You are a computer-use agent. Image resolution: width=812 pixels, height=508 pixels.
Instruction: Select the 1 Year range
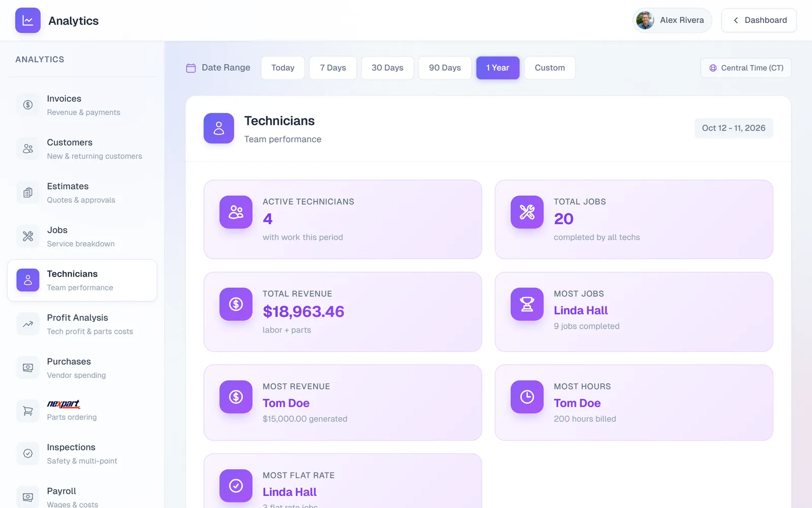click(498, 68)
